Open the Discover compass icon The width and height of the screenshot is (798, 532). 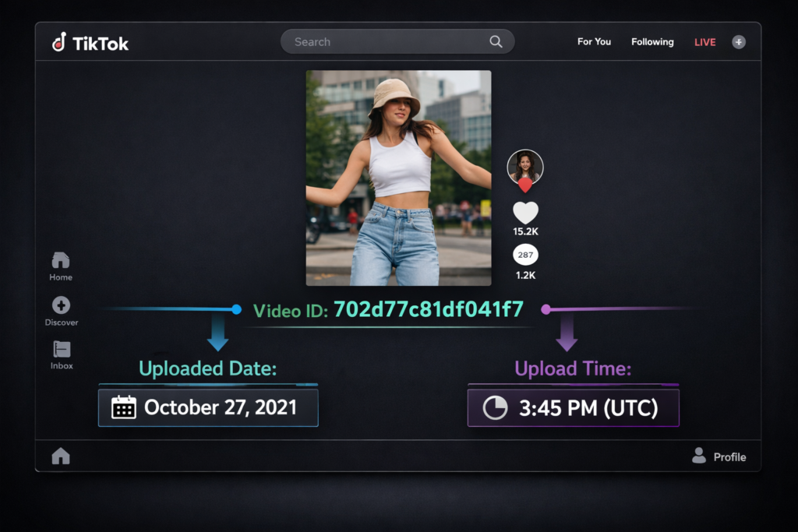[x=61, y=305]
